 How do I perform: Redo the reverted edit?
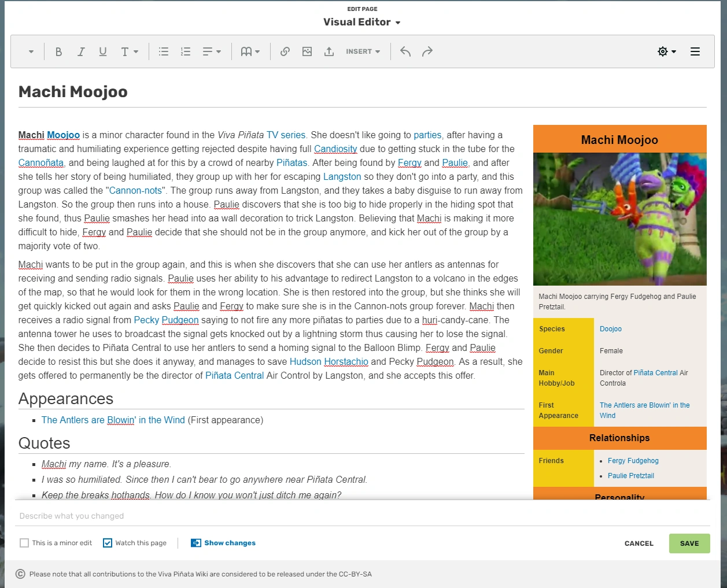(x=427, y=51)
